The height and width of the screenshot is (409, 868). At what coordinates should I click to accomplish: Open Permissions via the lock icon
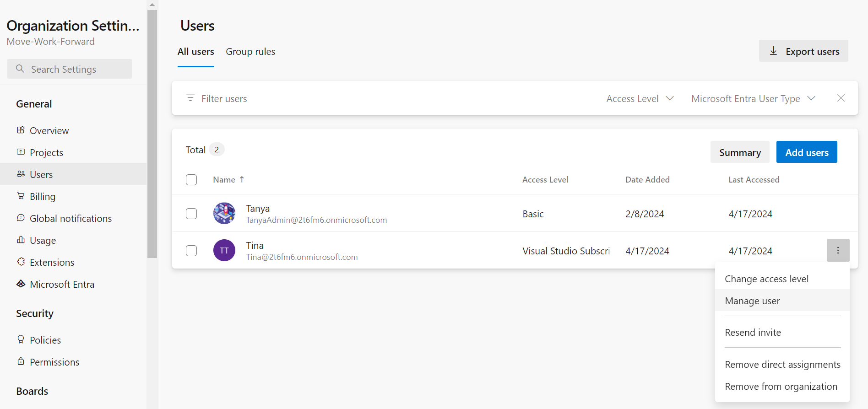(21, 361)
